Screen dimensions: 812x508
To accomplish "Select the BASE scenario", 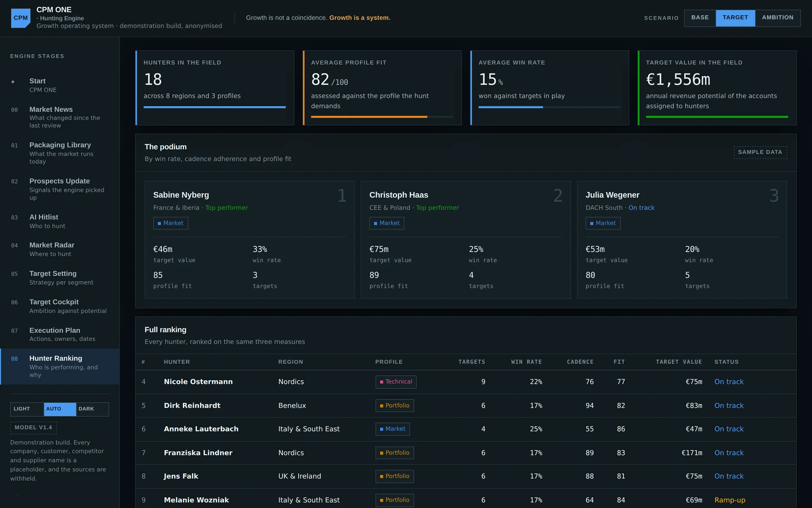I will [700, 18].
